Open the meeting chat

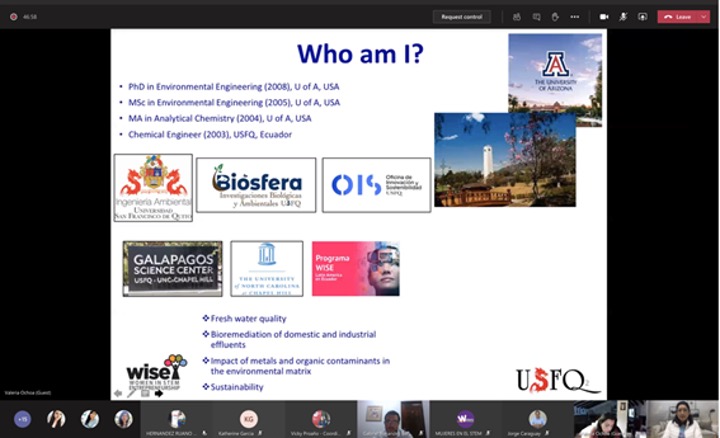pyautogui.click(x=537, y=17)
